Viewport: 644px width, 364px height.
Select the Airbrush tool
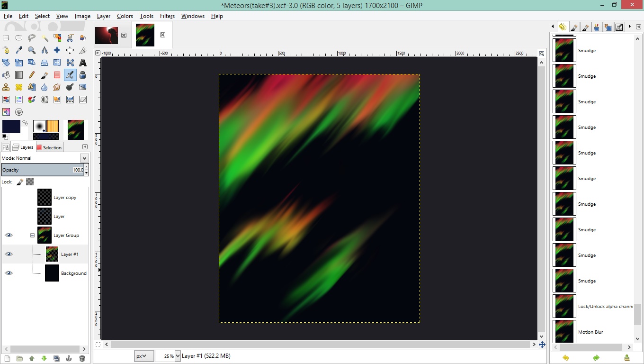coord(70,75)
